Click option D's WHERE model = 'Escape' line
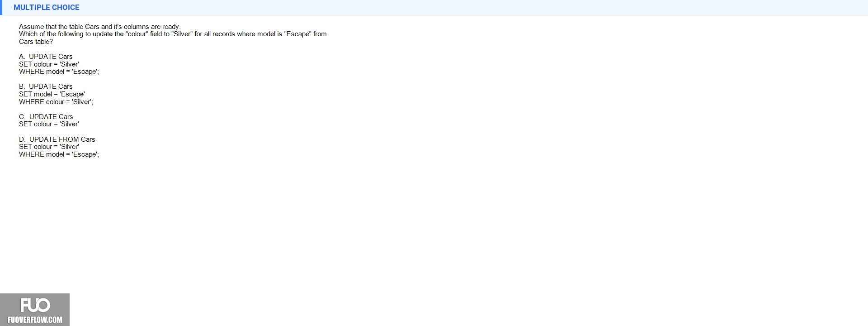868x326 pixels. click(x=59, y=154)
